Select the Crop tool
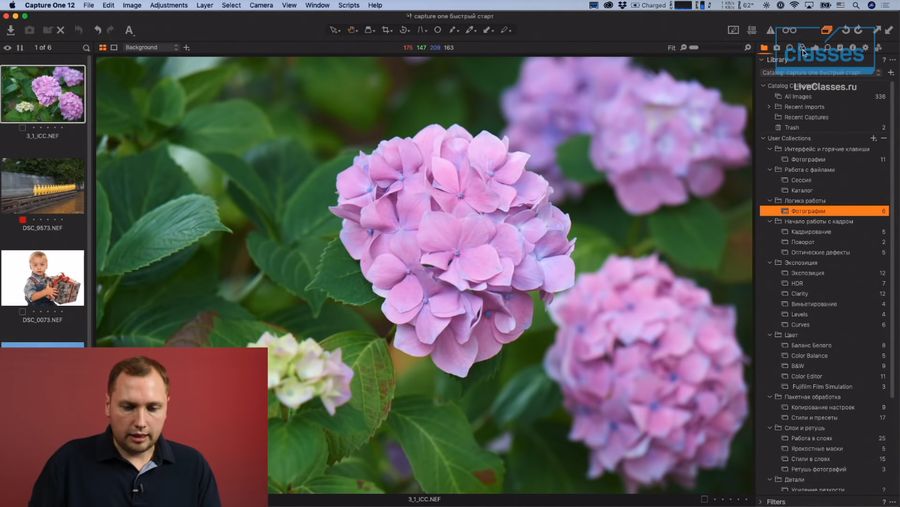Screen dimensions: 900x507 pyautogui.click(x=387, y=30)
